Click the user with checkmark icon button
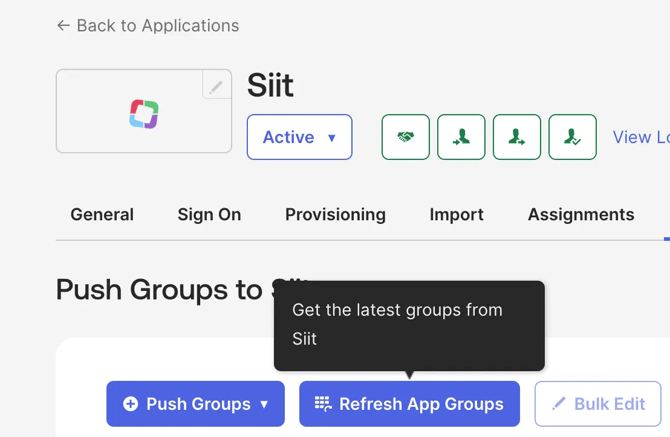 pyautogui.click(x=572, y=137)
